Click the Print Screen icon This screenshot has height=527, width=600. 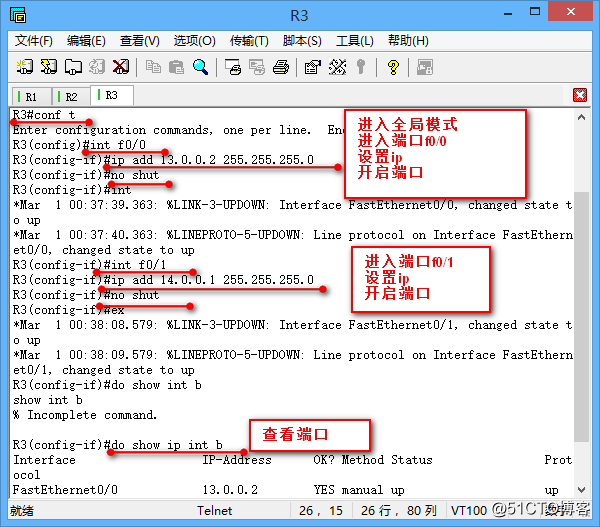tap(233, 67)
